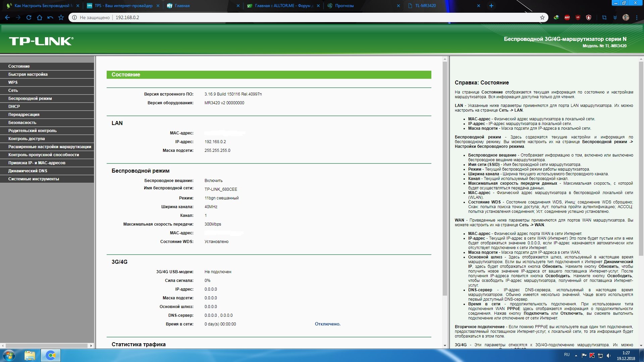The image size is (644, 362).
Task: Open browser three-dot menu
Action: [637, 17]
